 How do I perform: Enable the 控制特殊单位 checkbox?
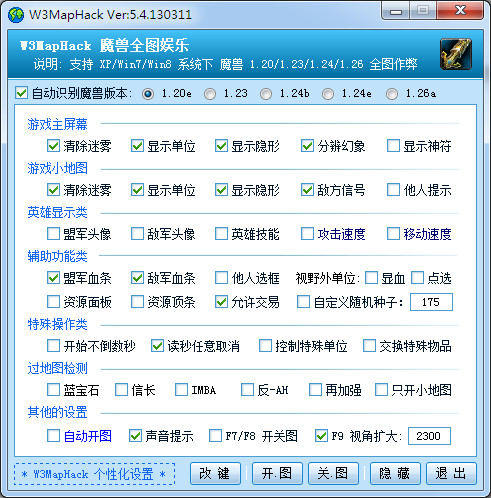pyautogui.click(x=265, y=346)
